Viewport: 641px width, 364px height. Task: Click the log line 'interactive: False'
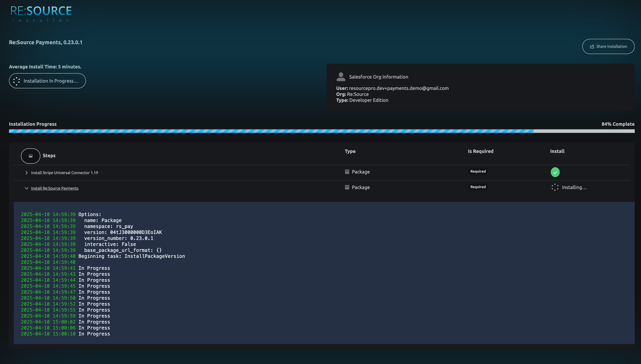(x=78, y=244)
